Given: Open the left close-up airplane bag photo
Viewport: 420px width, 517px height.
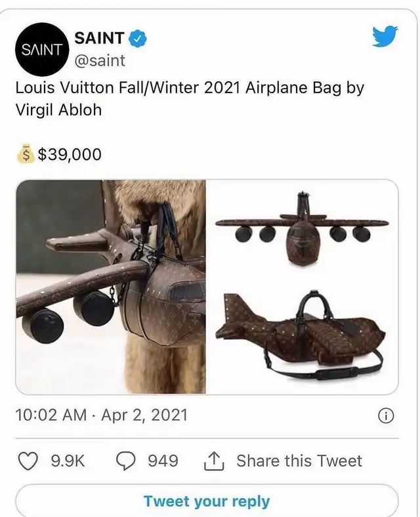Looking at the screenshot, I should (x=111, y=287).
